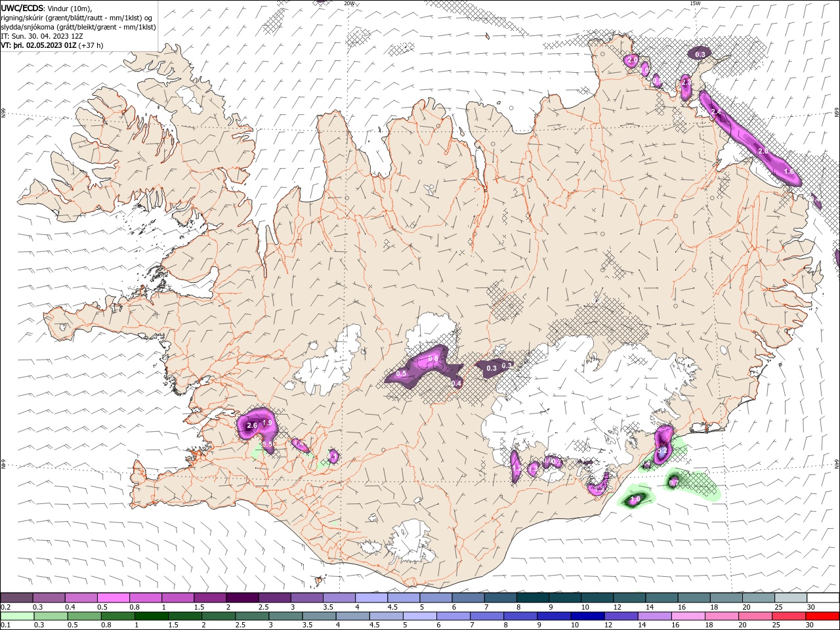Click the valid time 'VT: þri. 02.05.2023 01Z'
The height and width of the screenshot is (630, 840).
pos(39,45)
